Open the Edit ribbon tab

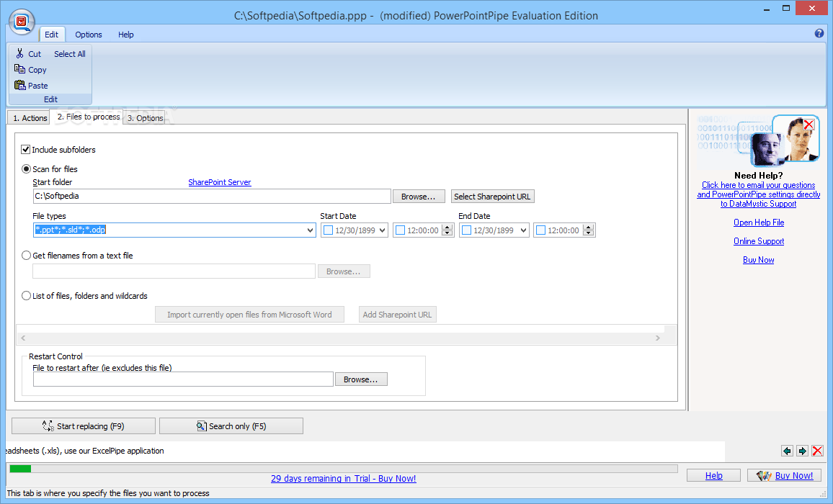pos(52,35)
